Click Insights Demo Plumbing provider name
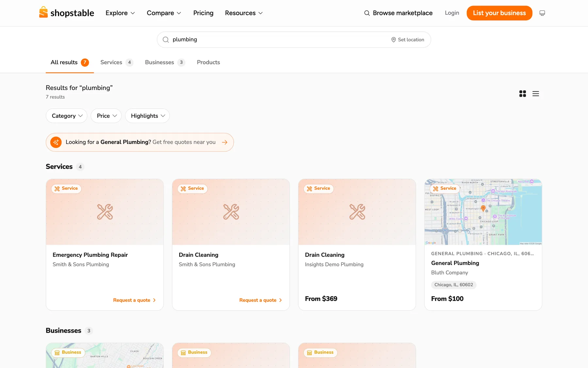The height and width of the screenshot is (368, 588). [334, 264]
